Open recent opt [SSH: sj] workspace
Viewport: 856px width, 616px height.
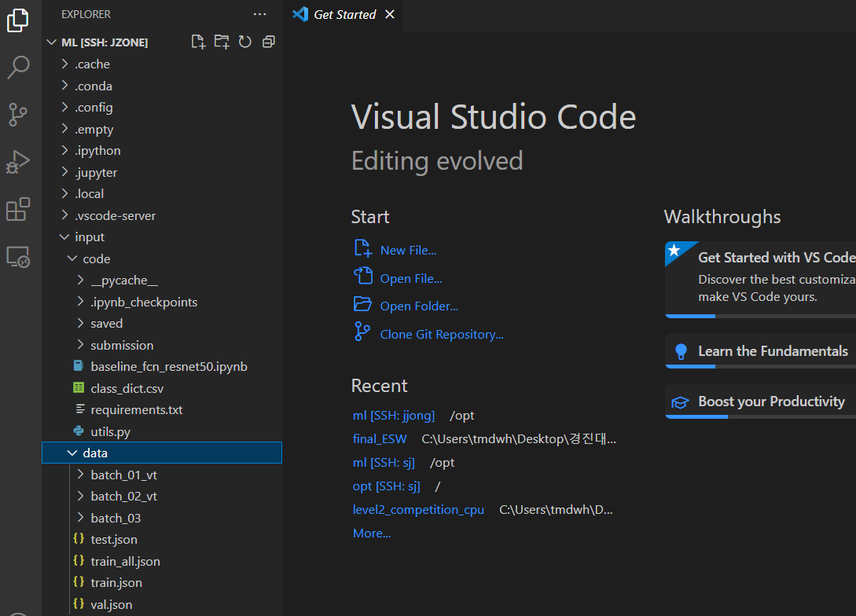click(x=387, y=486)
